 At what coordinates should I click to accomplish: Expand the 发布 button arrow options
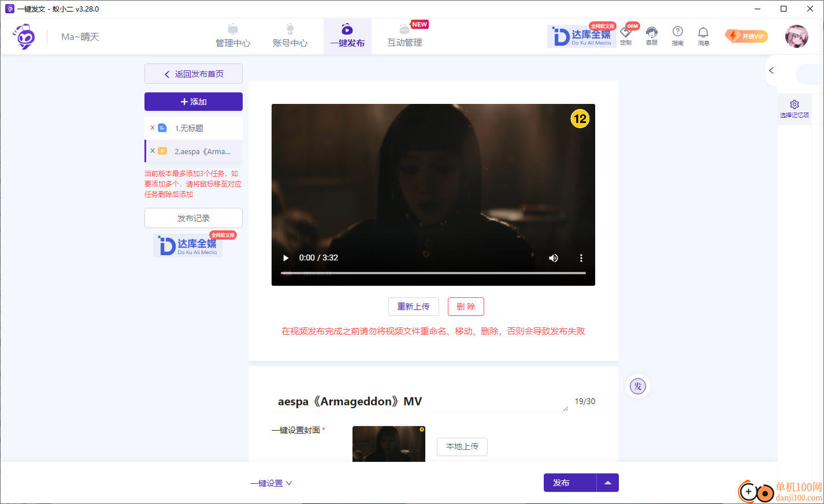click(x=608, y=483)
